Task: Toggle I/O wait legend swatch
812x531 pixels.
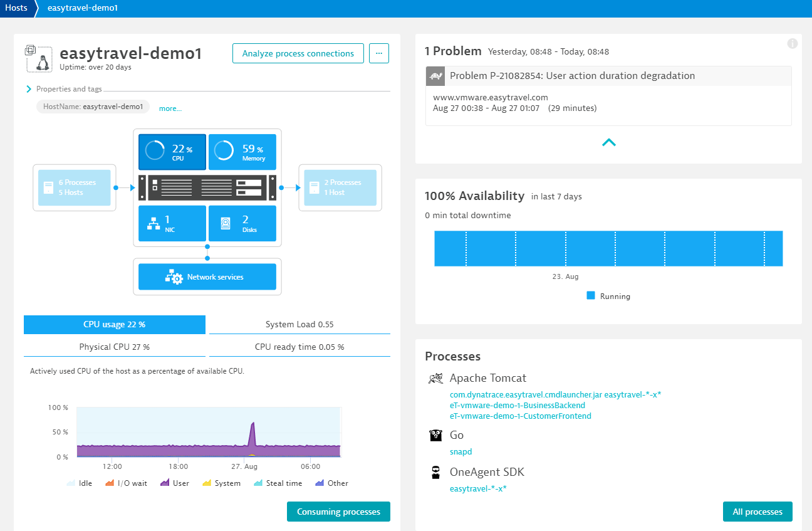Action: tap(109, 483)
